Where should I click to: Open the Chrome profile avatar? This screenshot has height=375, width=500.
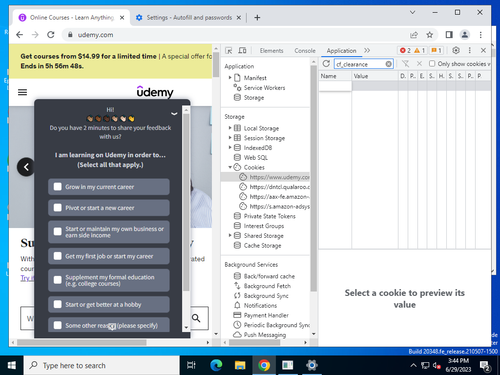click(x=465, y=35)
